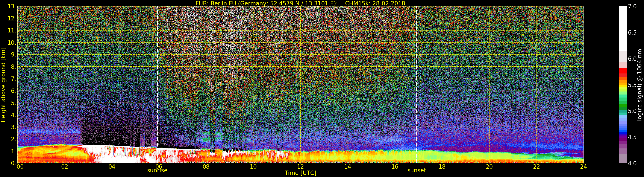Click height axis tick '8.'

(13, 67)
